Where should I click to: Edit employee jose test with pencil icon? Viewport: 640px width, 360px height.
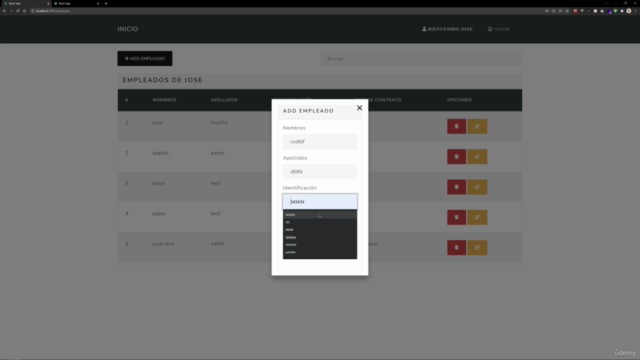477,247
